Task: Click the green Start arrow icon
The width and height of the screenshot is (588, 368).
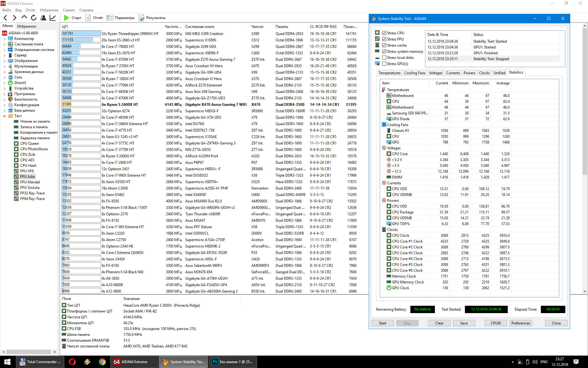Action: coord(66,18)
